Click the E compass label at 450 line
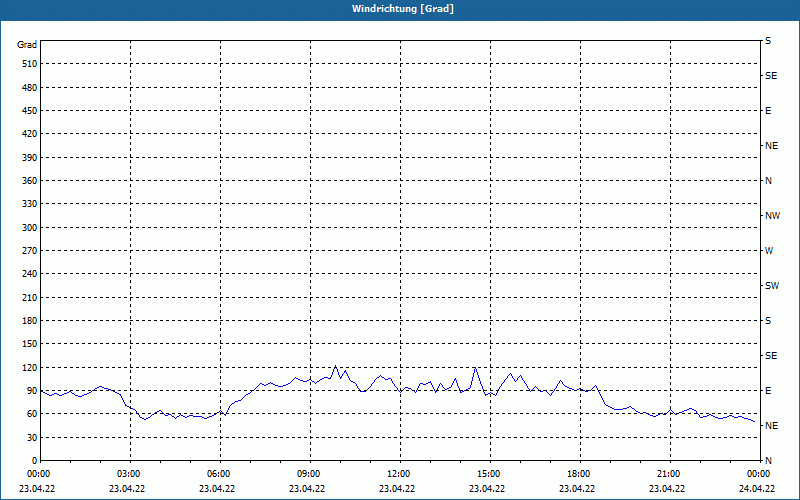Image resolution: width=800 pixels, height=500 pixels. [768, 111]
